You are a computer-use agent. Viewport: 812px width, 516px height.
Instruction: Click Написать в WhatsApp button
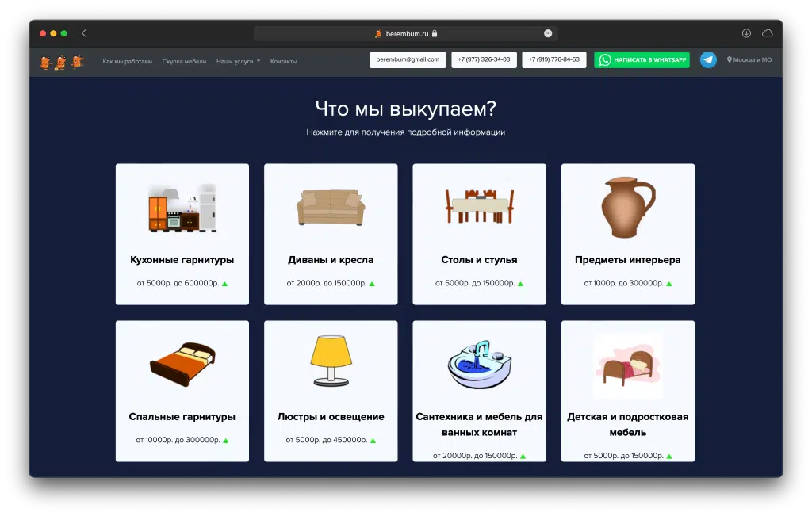(x=642, y=59)
